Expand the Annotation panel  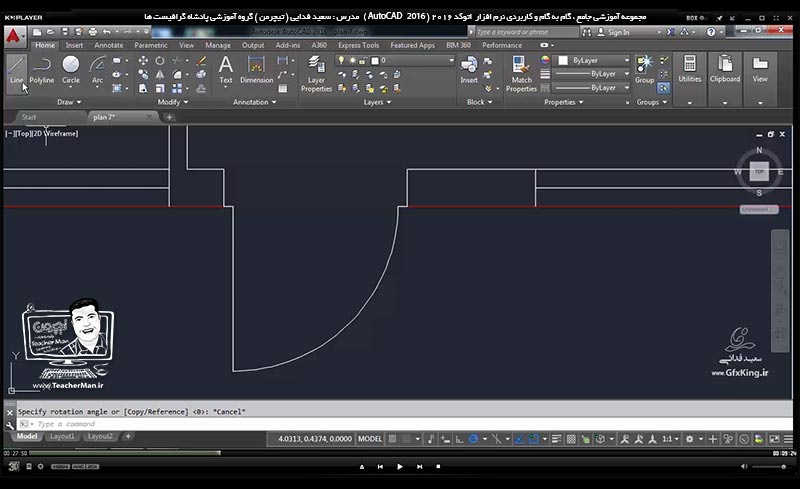click(255, 102)
